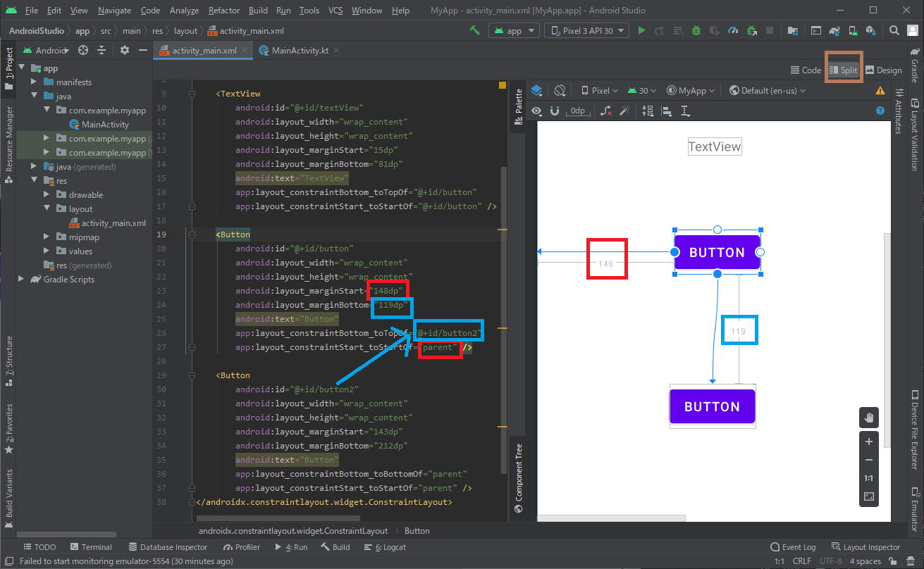Run the app with green play icon
924x569 pixels.
(x=641, y=30)
